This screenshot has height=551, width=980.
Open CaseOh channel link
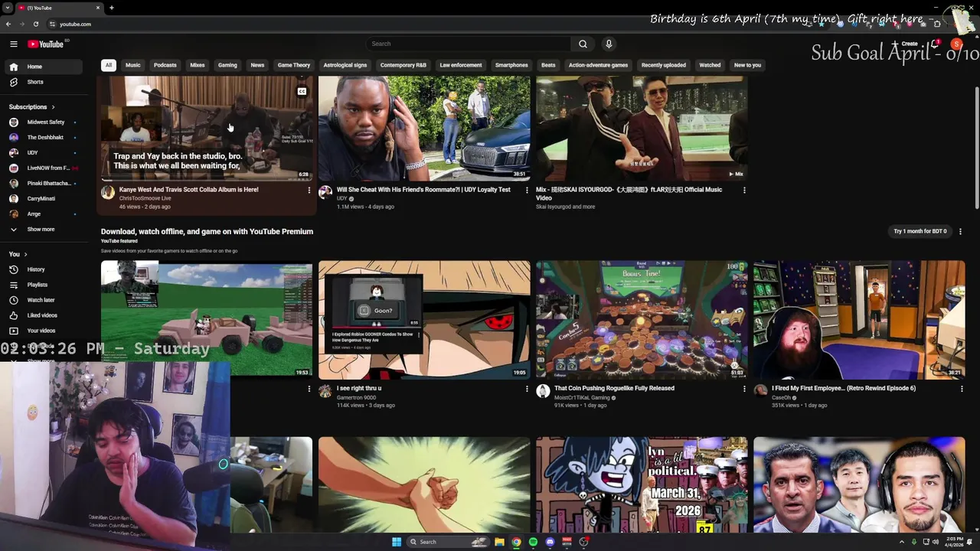point(782,398)
